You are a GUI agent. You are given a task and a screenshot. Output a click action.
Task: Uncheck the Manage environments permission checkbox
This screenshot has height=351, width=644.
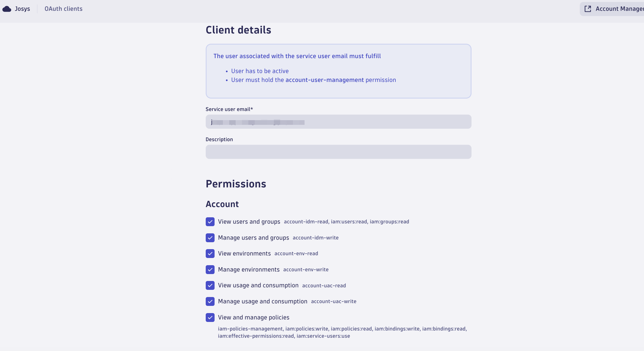(x=210, y=270)
